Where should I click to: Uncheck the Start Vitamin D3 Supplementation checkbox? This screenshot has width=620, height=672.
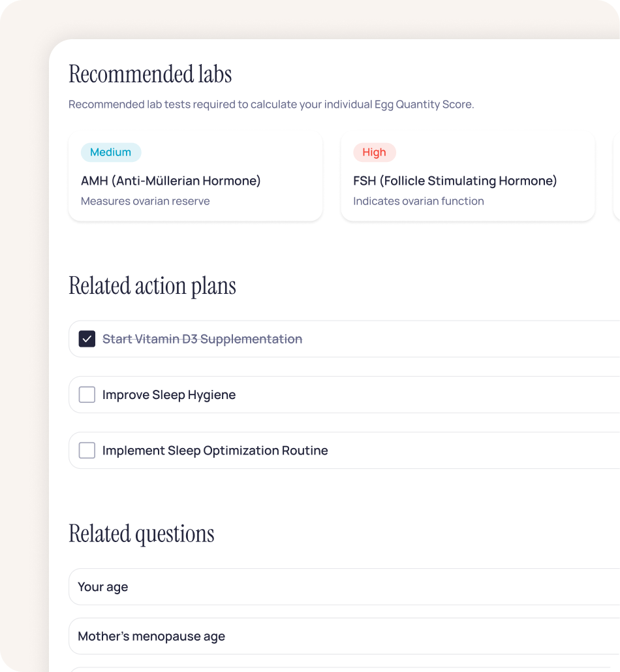[x=87, y=339]
